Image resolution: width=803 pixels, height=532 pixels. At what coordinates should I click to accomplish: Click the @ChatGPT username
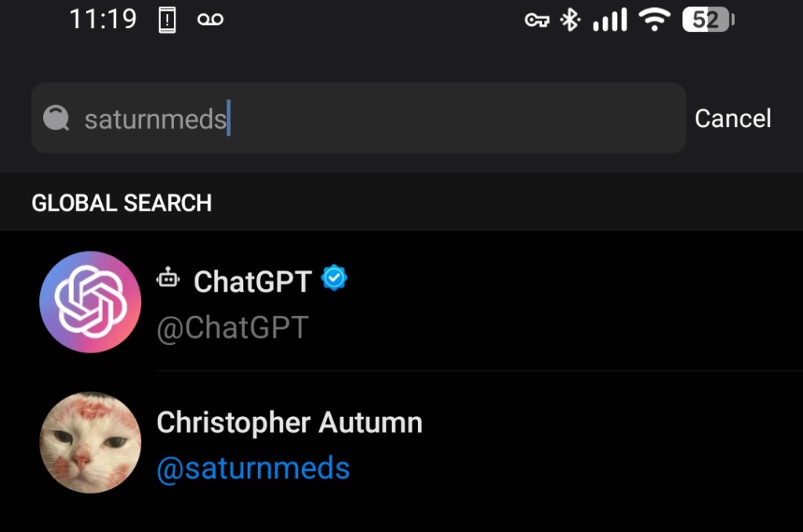pos(233,328)
